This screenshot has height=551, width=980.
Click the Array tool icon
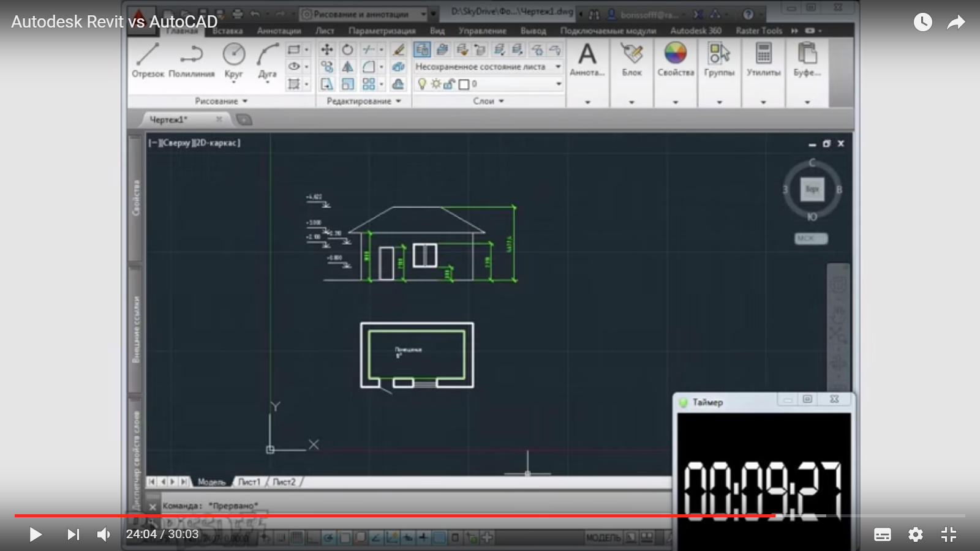[369, 84]
